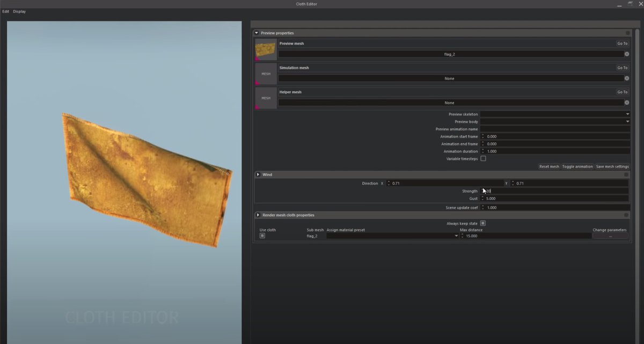This screenshot has height=344, width=644.
Task: Click the Helper mesh placeholder icon
Action: tap(266, 98)
